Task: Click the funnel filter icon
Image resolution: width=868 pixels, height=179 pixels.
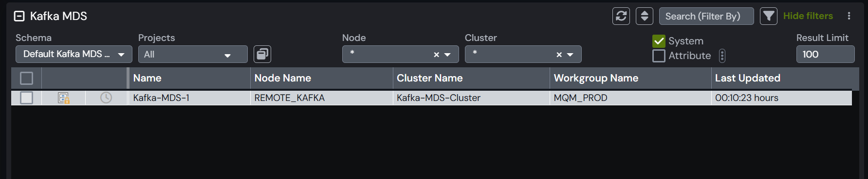Action: coord(768,16)
